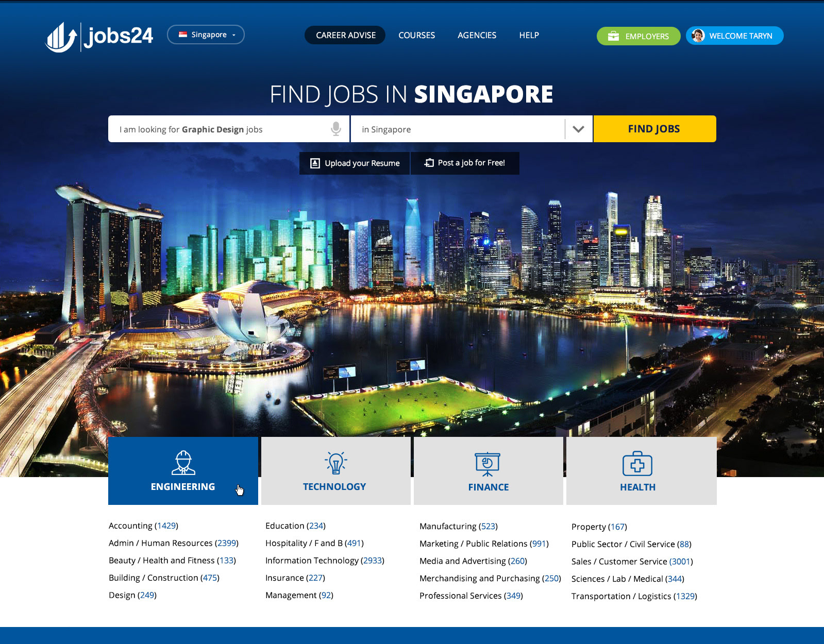Open Hospitality / F and B link
This screenshot has height=644, width=824.
[x=314, y=543]
